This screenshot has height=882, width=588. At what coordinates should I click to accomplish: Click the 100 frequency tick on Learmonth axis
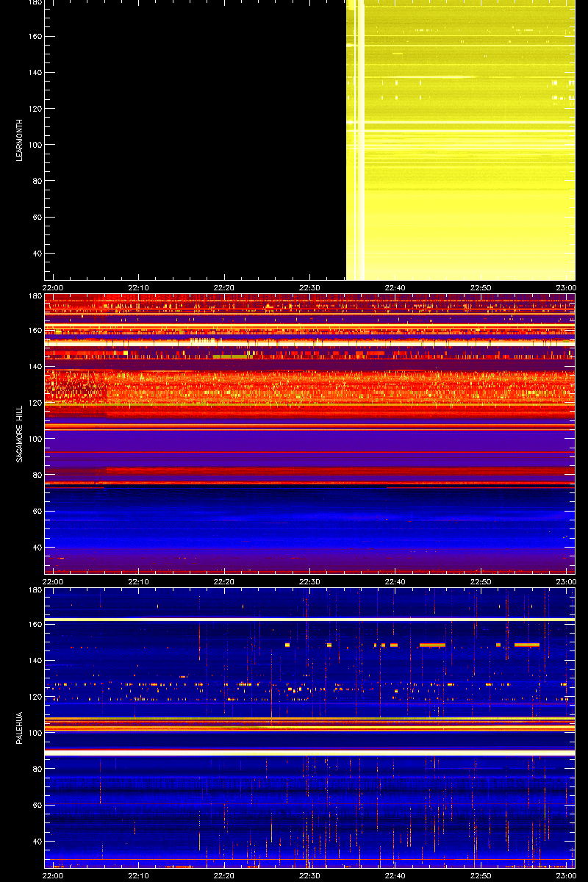point(35,145)
